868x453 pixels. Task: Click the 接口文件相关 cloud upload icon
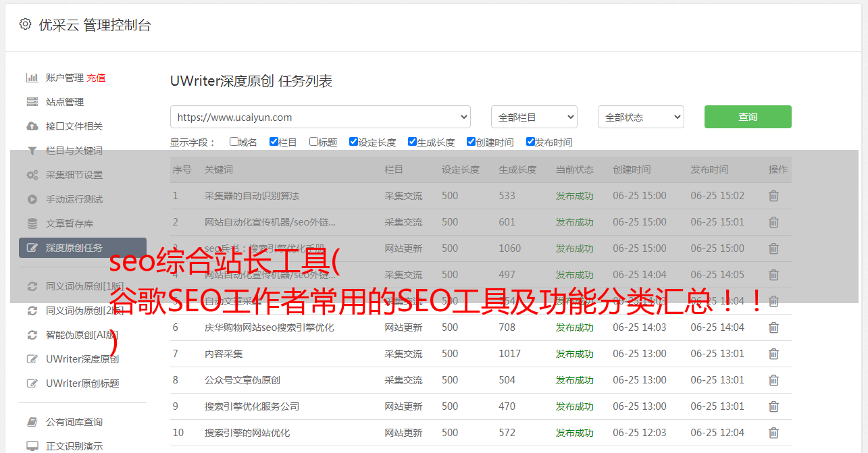(32, 126)
